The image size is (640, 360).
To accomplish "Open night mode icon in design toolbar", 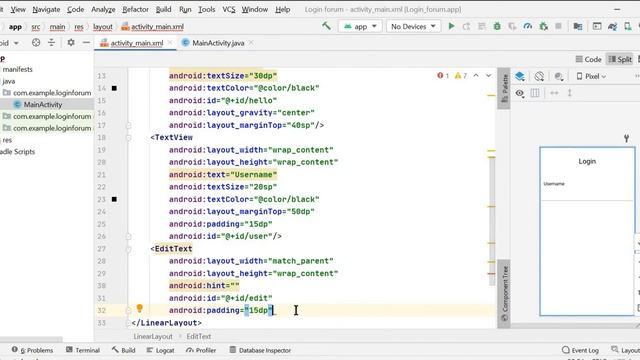I will pyautogui.click(x=559, y=76).
